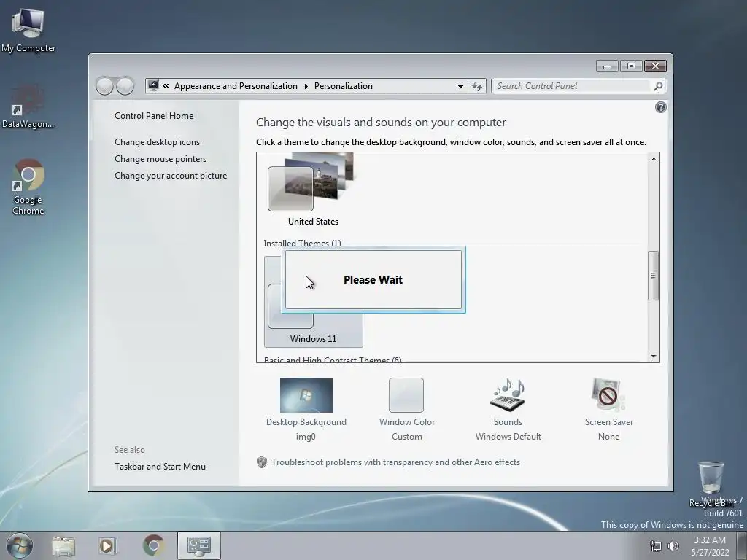
Task: Close the Personalization window
Action: 655,66
